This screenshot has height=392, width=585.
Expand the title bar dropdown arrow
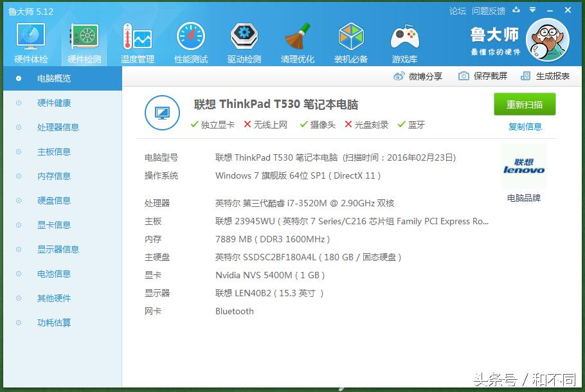point(532,10)
